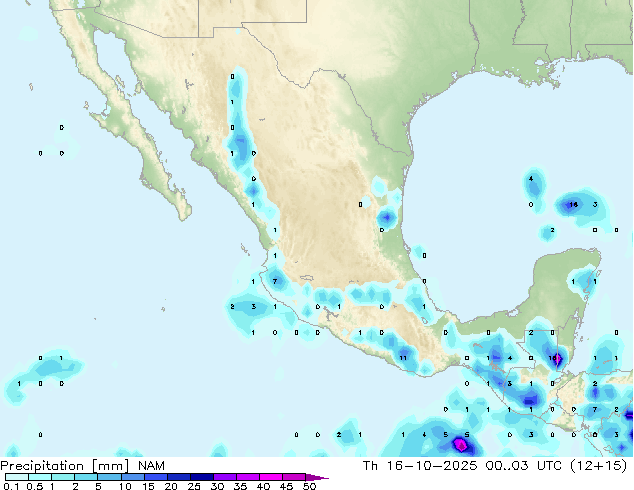This screenshot has height=490, width=634.
Task: Pick the 15–20 mm legend color box
Action: point(155,477)
